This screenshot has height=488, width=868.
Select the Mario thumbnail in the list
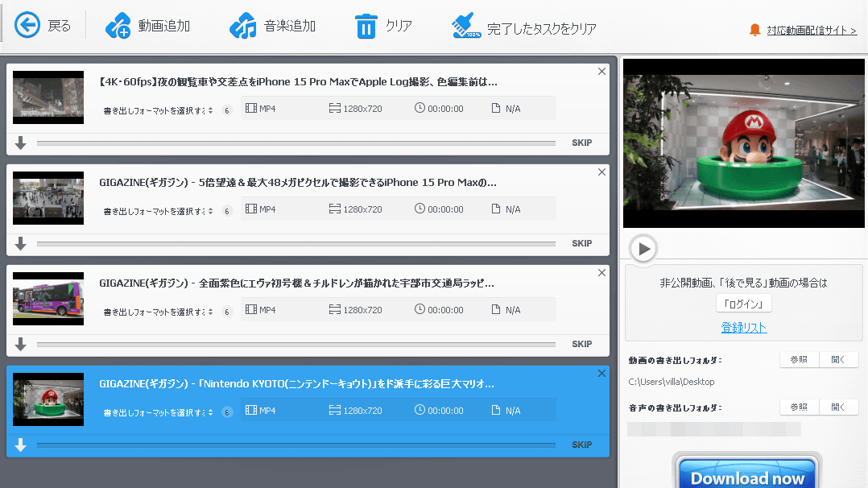click(x=48, y=399)
